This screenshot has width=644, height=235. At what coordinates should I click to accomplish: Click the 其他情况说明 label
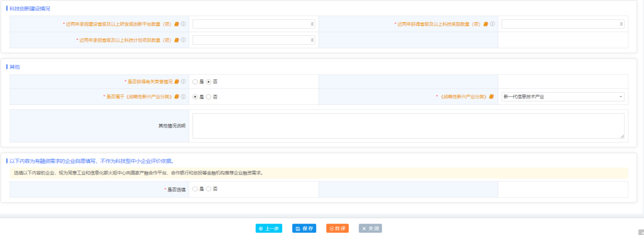click(x=172, y=126)
